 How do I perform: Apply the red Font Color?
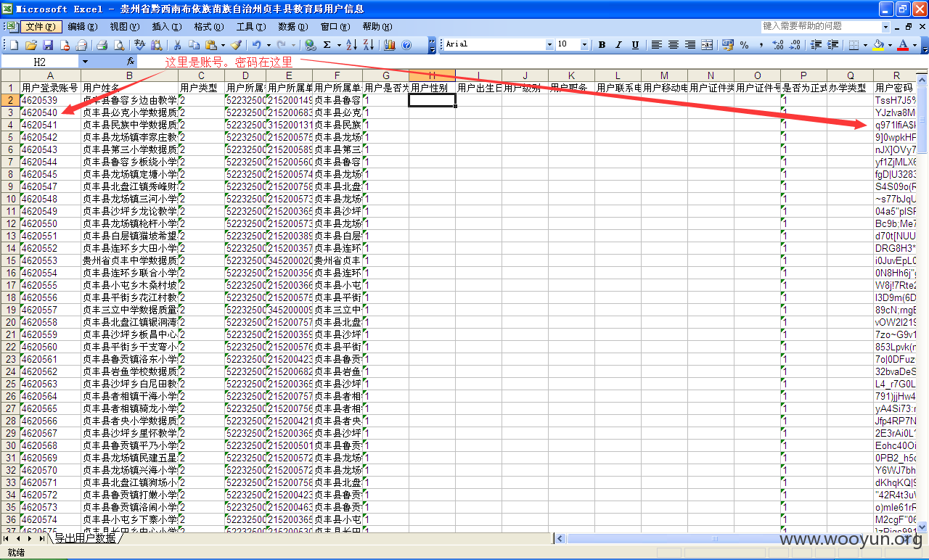point(903,45)
